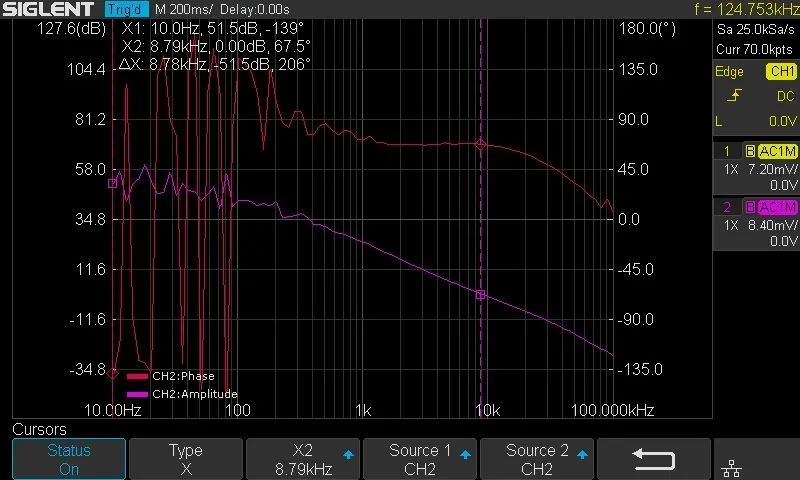Click the M 200ms timebase readout

point(183,9)
